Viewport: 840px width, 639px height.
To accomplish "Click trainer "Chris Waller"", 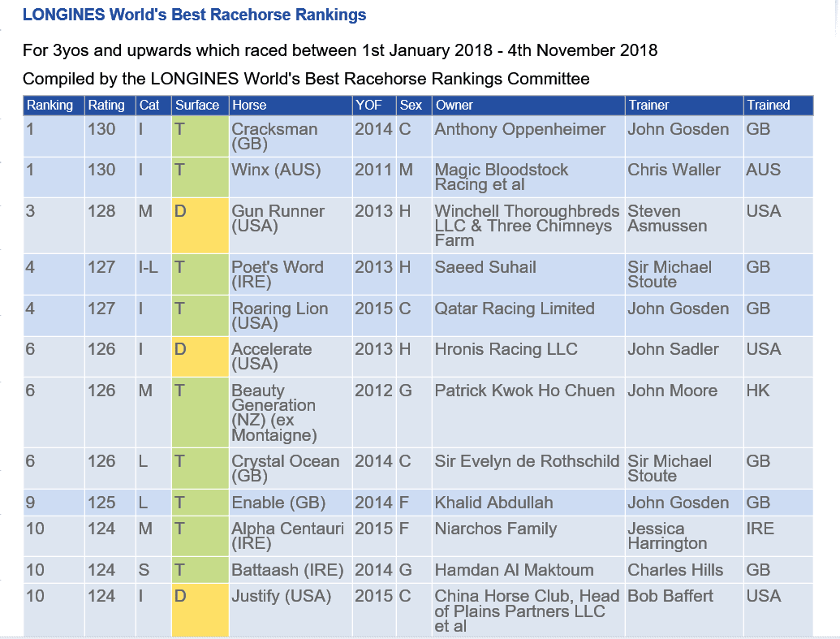I will (674, 170).
